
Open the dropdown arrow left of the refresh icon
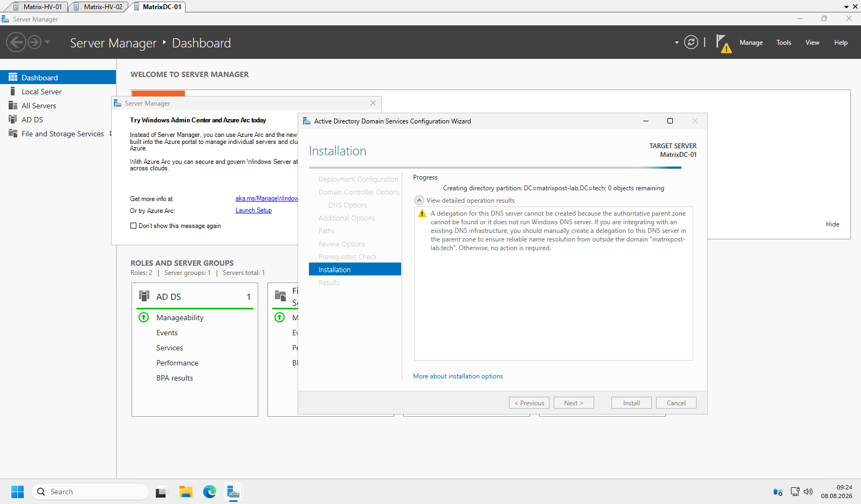(x=677, y=43)
